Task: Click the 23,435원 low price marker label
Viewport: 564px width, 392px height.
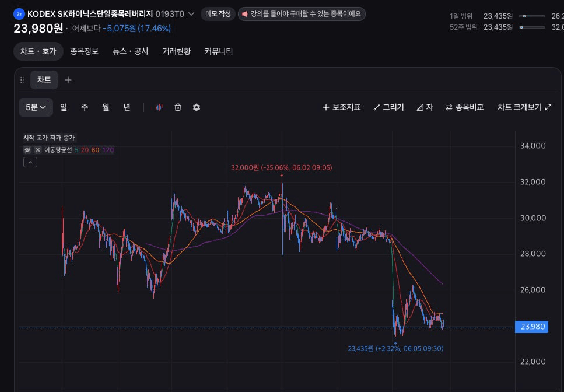Action: click(395, 348)
